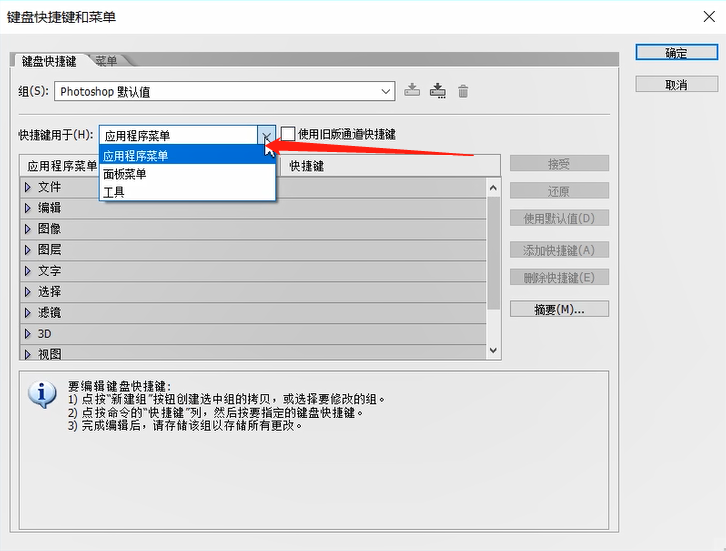The image size is (726, 551).
Task: Click the 取消 button
Action: click(x=676, y=85)
